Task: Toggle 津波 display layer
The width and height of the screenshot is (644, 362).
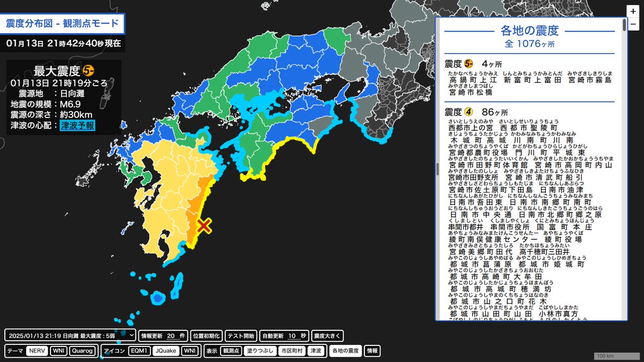Action: point(316,351)
